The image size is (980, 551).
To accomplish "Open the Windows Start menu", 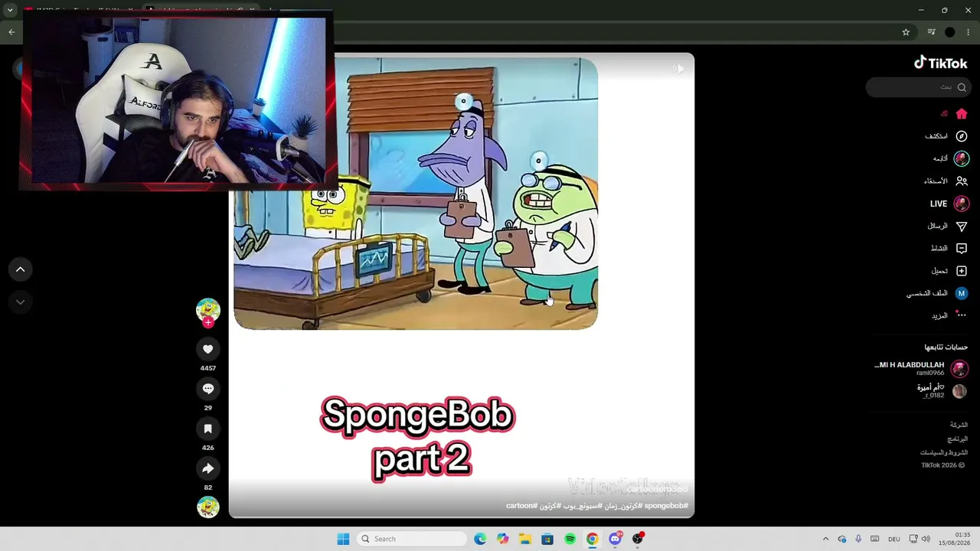I will pyautogui.click(x=343, y=539).
